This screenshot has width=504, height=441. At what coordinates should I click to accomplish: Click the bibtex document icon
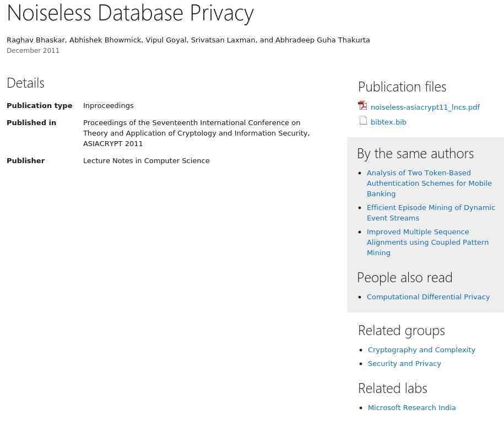(x=363, y=121)
